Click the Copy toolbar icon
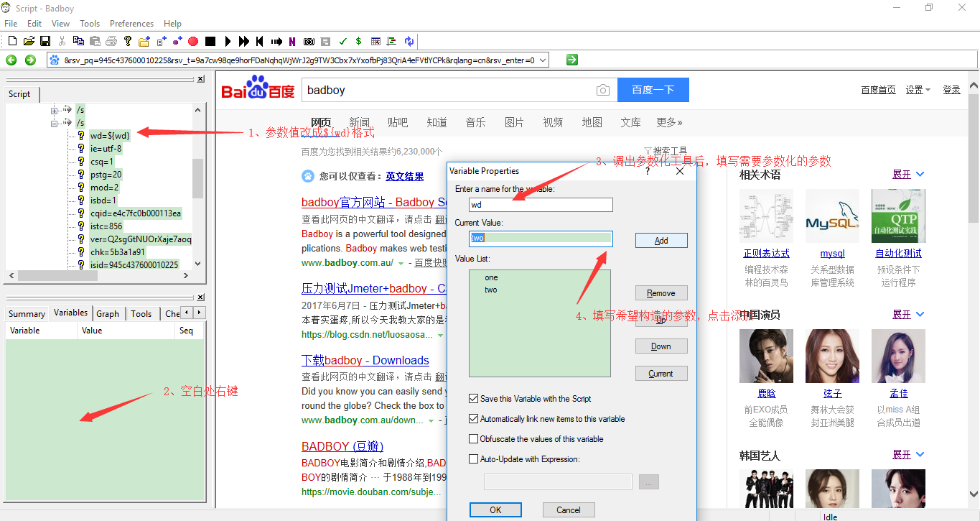The height and width of the screenshot is (521, 980). 78,41
